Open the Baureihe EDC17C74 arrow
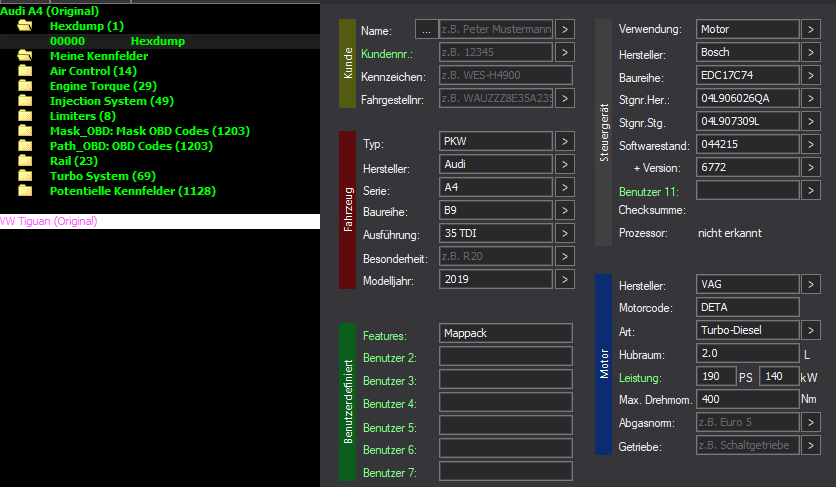Viewport: 836px width, 487px height. coord(810,75)
